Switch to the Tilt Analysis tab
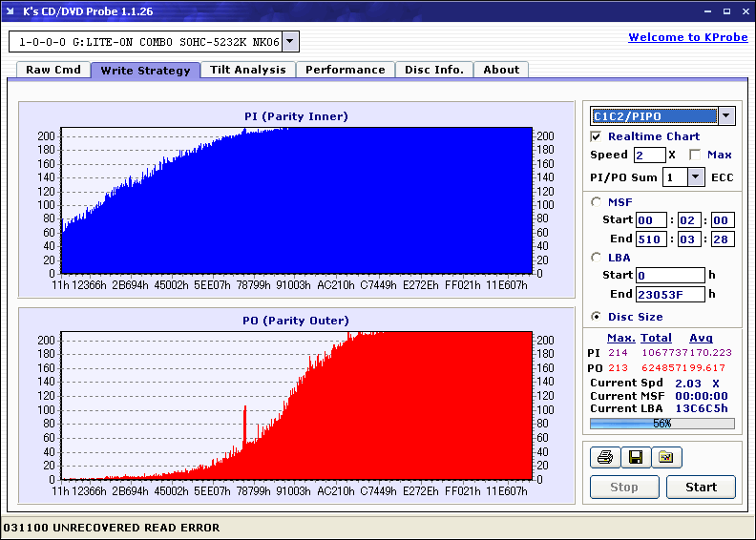 point(248,70)
